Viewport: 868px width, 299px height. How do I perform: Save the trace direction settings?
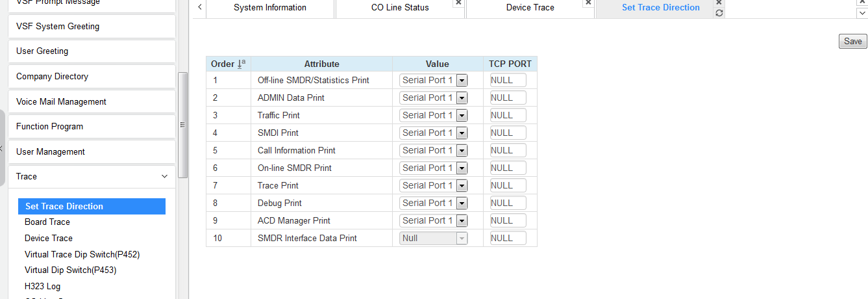click(x=852, y=42)
